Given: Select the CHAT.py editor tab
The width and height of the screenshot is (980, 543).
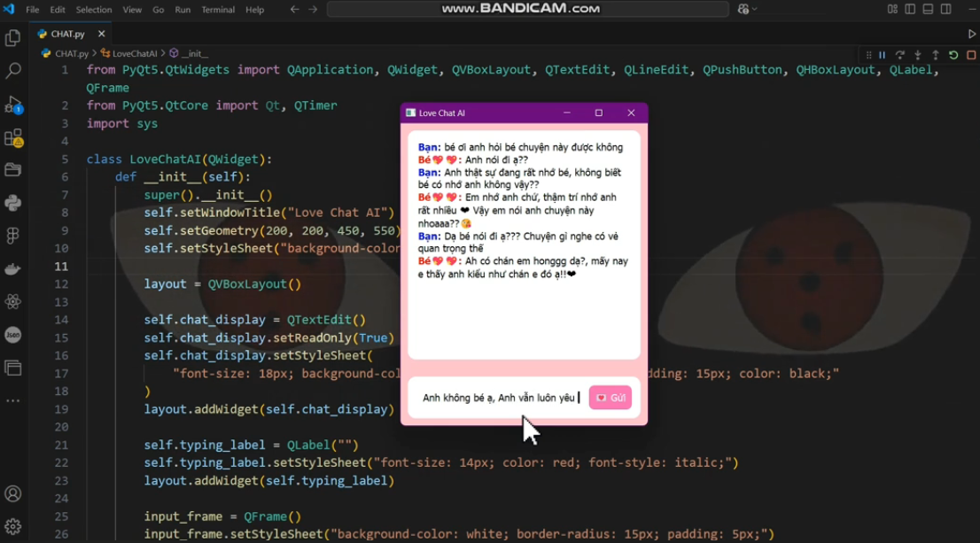Looking at the screenshot, I should point(67,34).
